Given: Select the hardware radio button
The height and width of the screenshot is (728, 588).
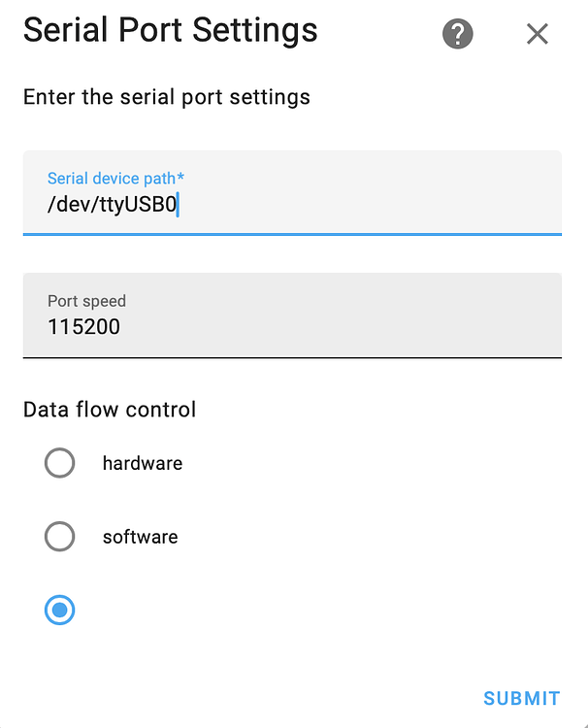Looking at the screenshot, I should coord(59,463).
